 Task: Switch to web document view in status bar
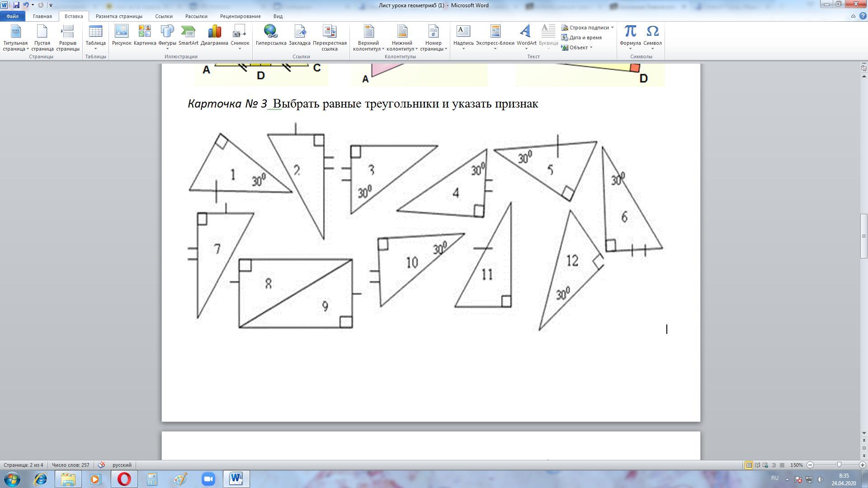[765, 465]
